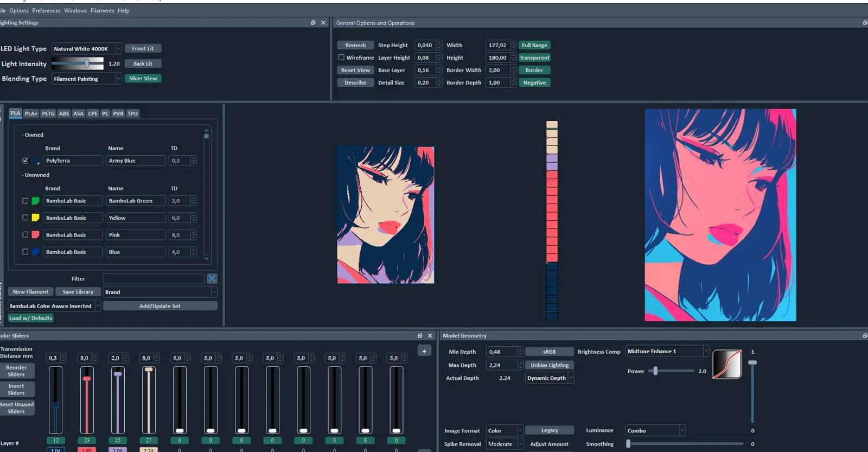Open the Preferences menu
The image size is (868, 452).
(46, 10)
